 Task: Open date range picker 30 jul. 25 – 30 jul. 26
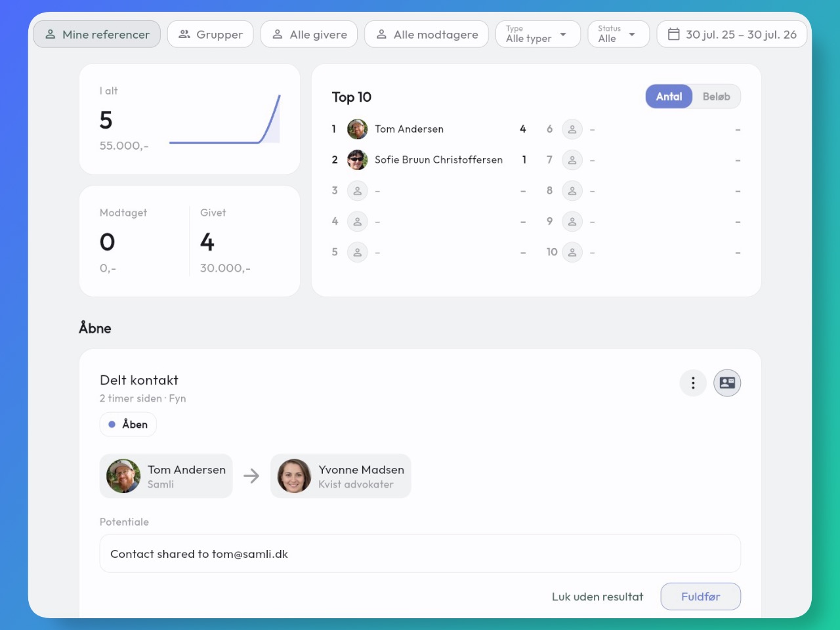(732, 34)
